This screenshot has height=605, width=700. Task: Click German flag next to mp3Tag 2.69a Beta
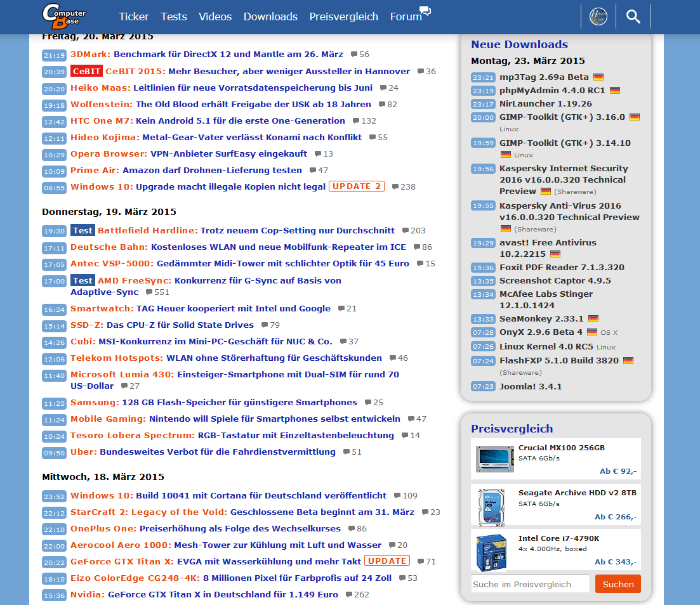598,77
